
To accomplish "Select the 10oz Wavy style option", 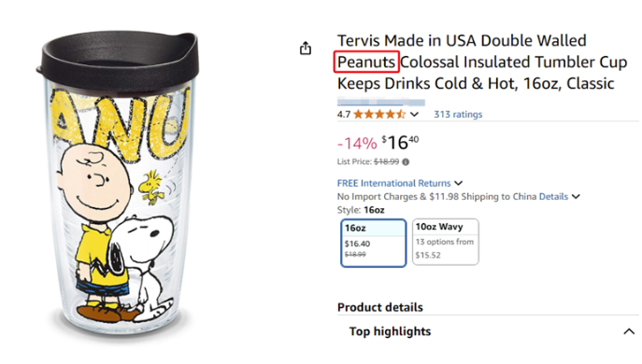I will pos(446,242).
